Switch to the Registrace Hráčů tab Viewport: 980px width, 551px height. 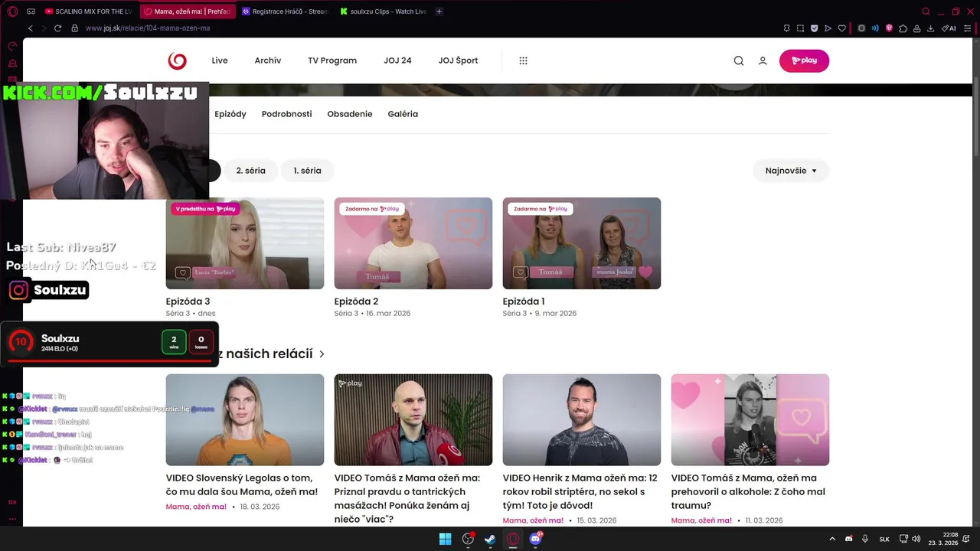[285, 11]
